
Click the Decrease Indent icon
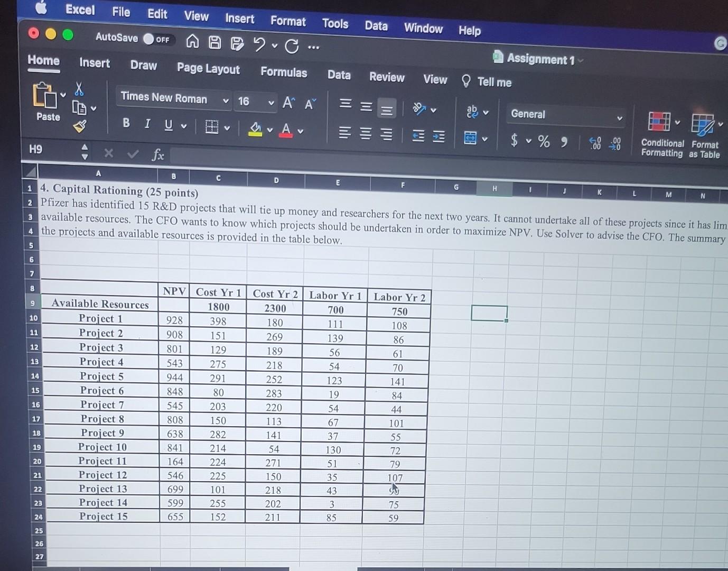[418, 136]
